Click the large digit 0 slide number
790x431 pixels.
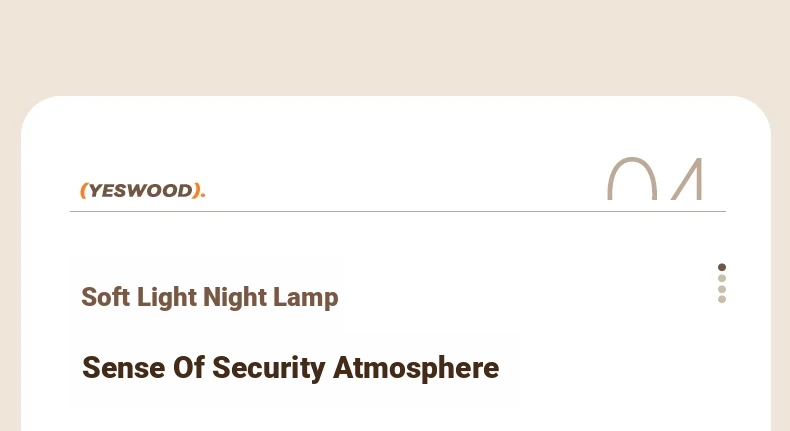pyautogui.click(x=632, y=178)
